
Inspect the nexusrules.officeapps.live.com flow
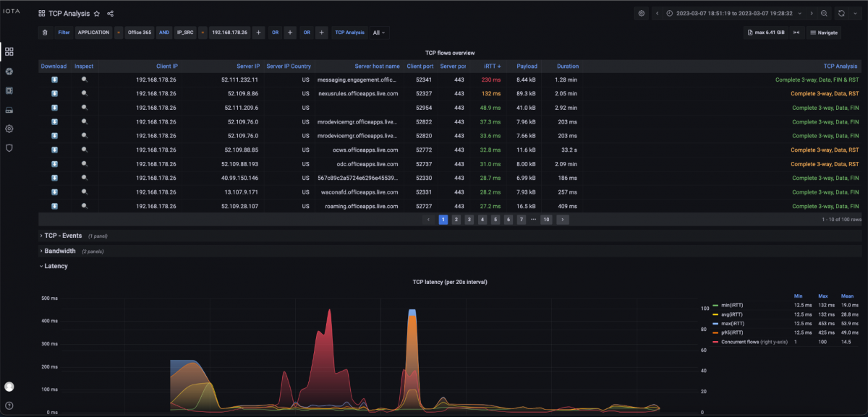(84, 93)
